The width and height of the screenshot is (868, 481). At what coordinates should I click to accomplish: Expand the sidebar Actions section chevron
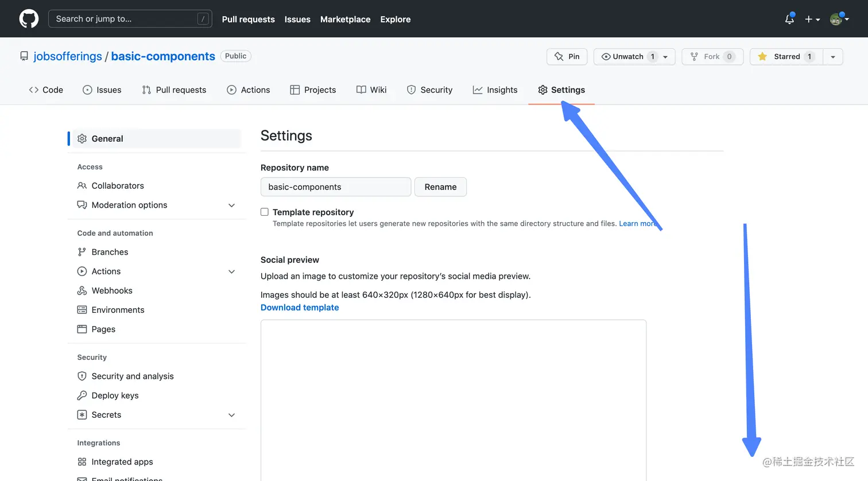click(x=232, y=271)
